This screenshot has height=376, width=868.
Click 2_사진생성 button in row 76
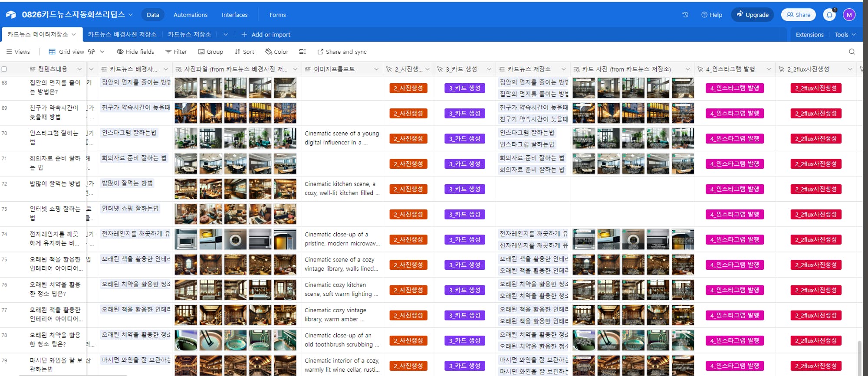[408, 290]
